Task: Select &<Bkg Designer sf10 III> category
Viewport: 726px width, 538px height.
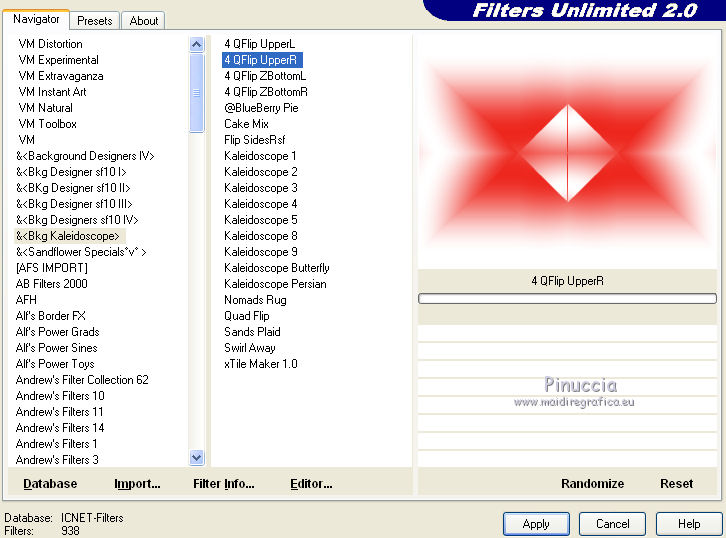Action: (x=74, y=204)
